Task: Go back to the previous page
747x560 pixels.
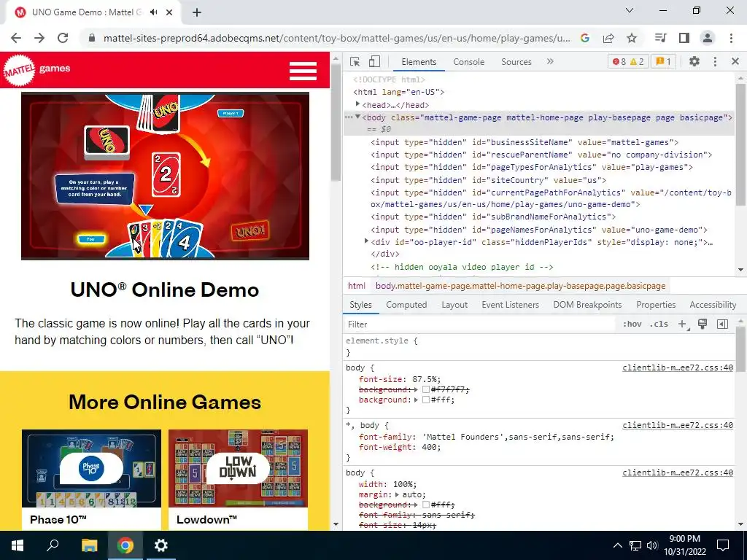Action: 16,38
